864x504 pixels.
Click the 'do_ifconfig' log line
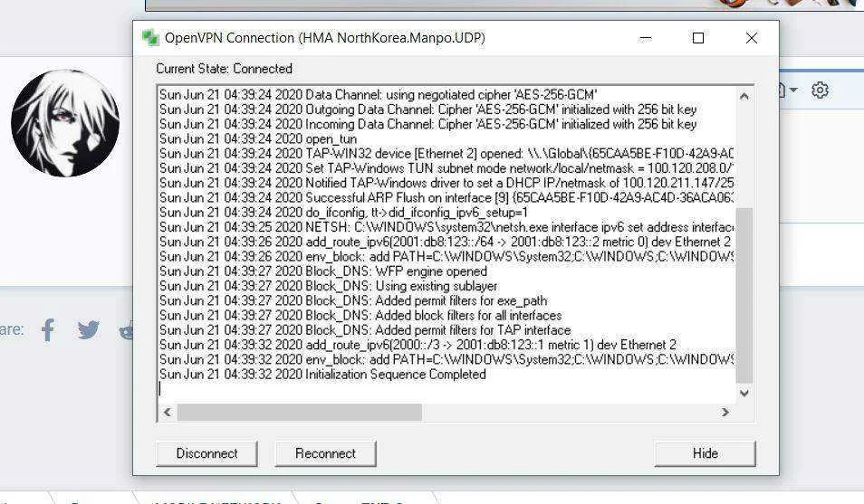tap(343, 213)
